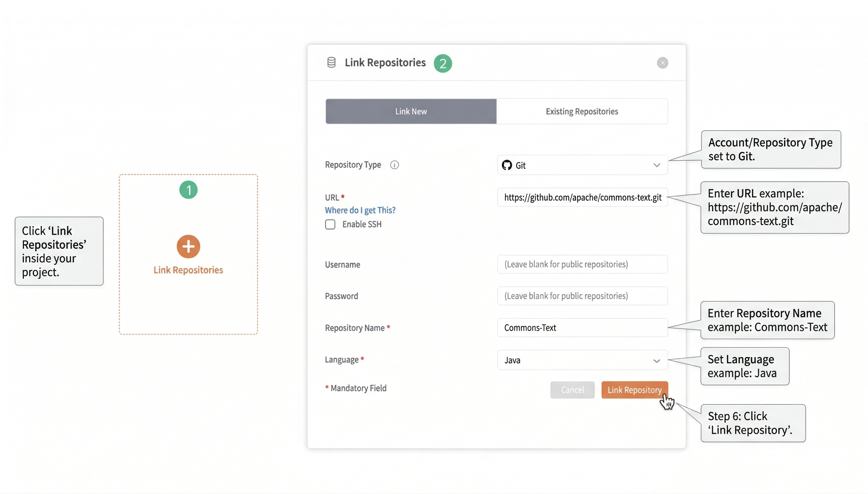Click the Username field for public repositories

(581, 264)
